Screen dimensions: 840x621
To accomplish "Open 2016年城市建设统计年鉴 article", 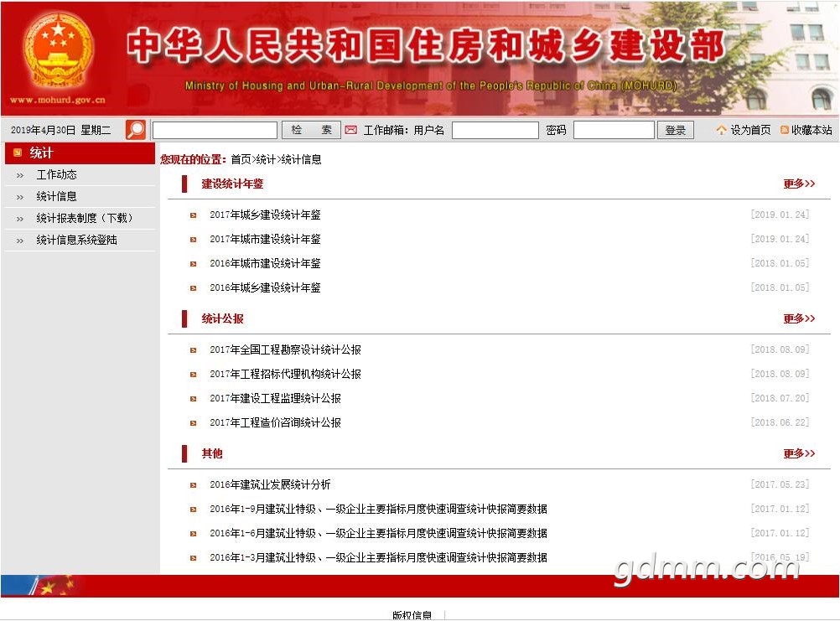I will pyautogui.click(x=265, y=263).
